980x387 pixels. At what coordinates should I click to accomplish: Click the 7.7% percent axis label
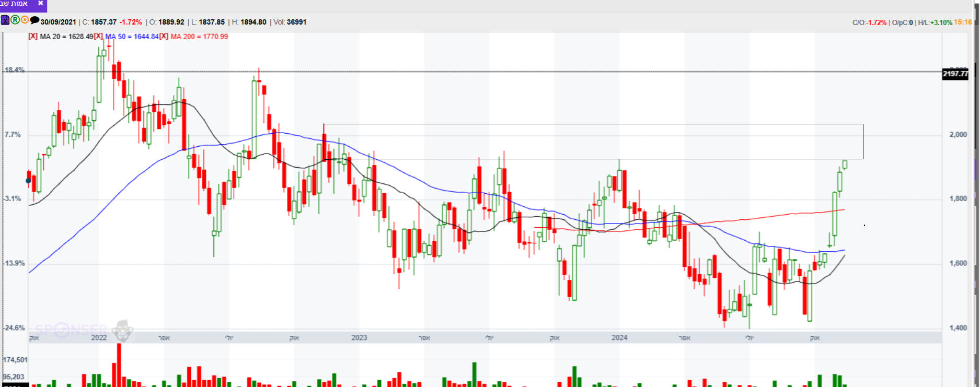[x=13, y=135]
